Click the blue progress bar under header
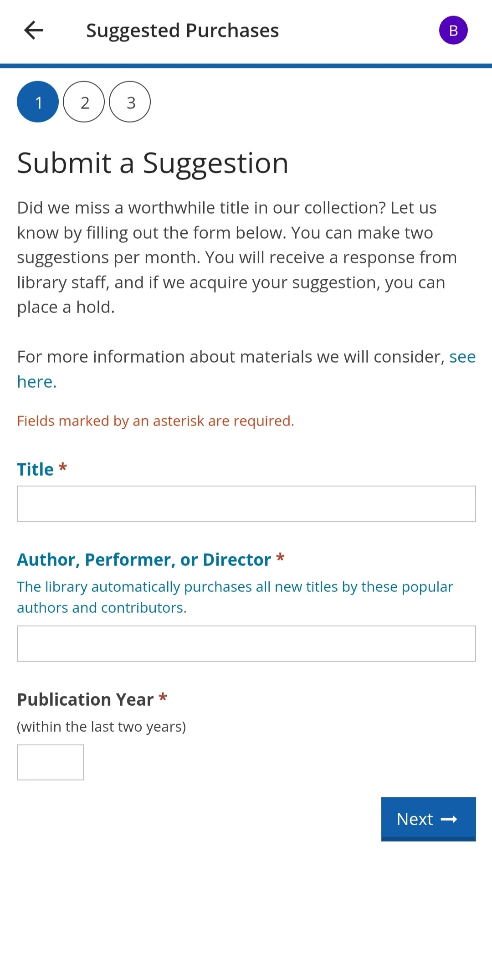This screenshot has height=980, width=492. pyautogui.click(x=246, y=66)
